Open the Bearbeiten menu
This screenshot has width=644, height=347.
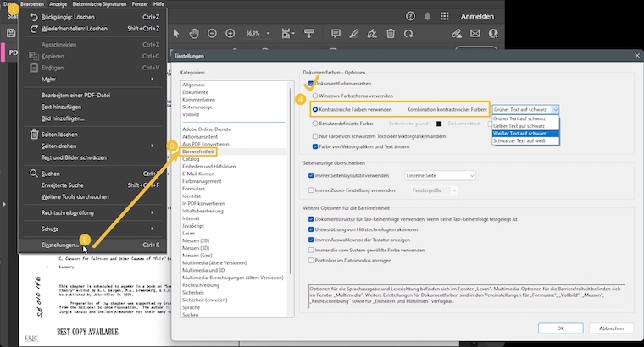32,3
